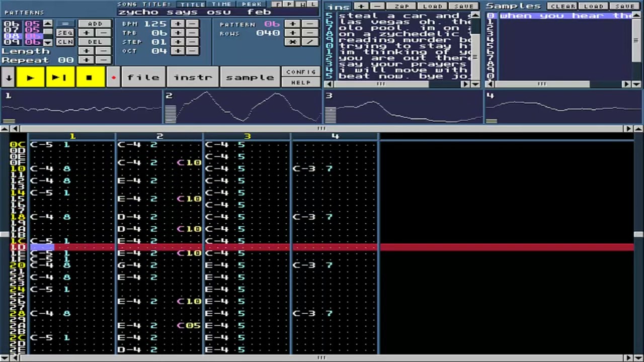Viewport: 644px width, 362px height.
Task: Start song playback with the play button
Action: tap(30, 77)
